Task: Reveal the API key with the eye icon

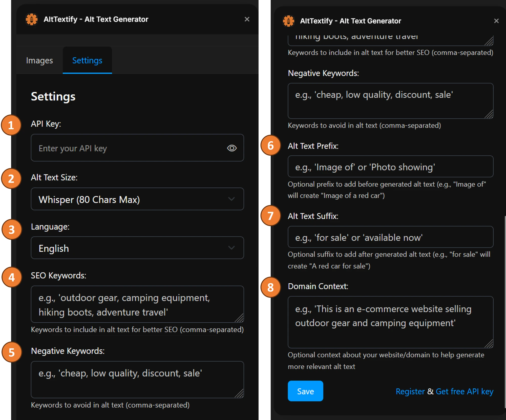Action: [232, 148]
